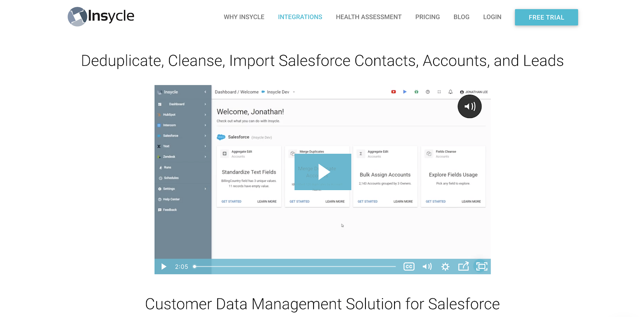Click the 'Explore Fields Usage' title
The height and width of the screenshot is (317, 644).
click(x=453, y=175)
